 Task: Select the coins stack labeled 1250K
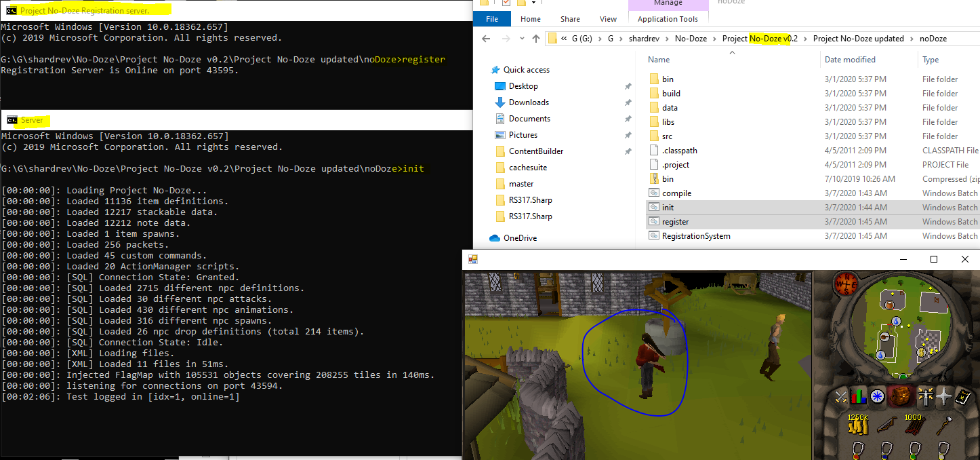[x=859, y=426]
